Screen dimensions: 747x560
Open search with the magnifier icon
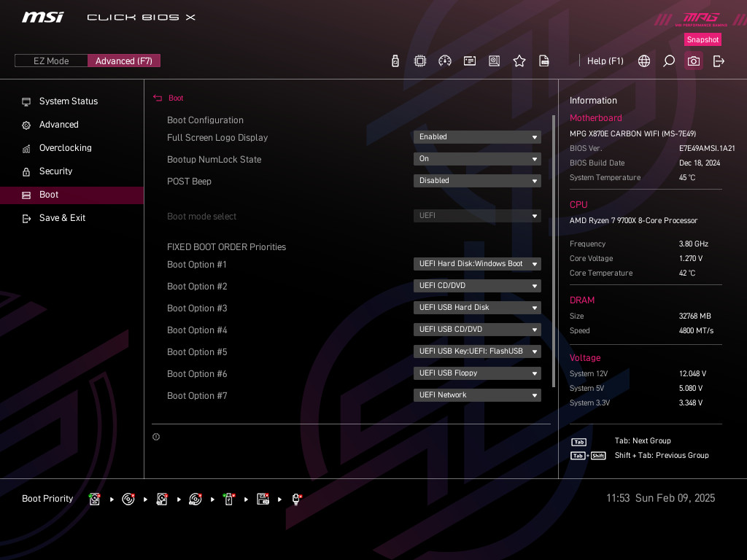coord(669,61)
